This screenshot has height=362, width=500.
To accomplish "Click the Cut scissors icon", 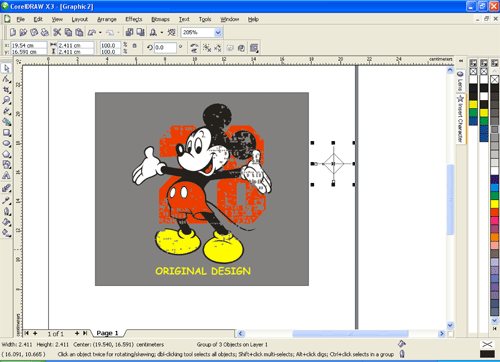I will coord(57,32).
